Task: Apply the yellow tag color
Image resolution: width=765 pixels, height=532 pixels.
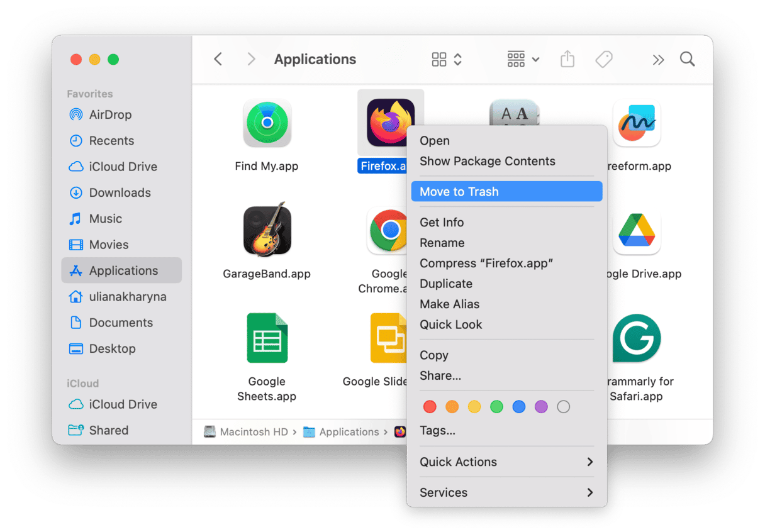Action: click(474, 407)
